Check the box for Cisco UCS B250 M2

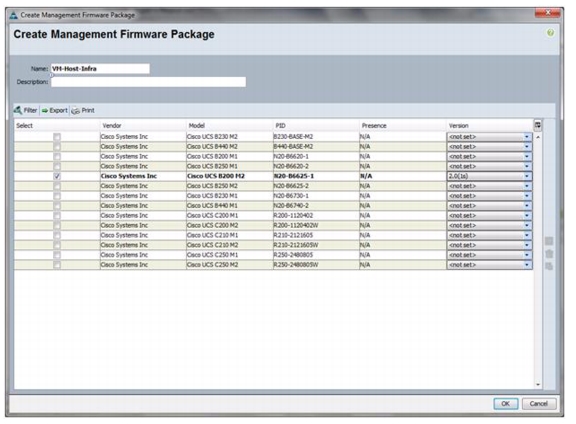[x=57, y=186]
